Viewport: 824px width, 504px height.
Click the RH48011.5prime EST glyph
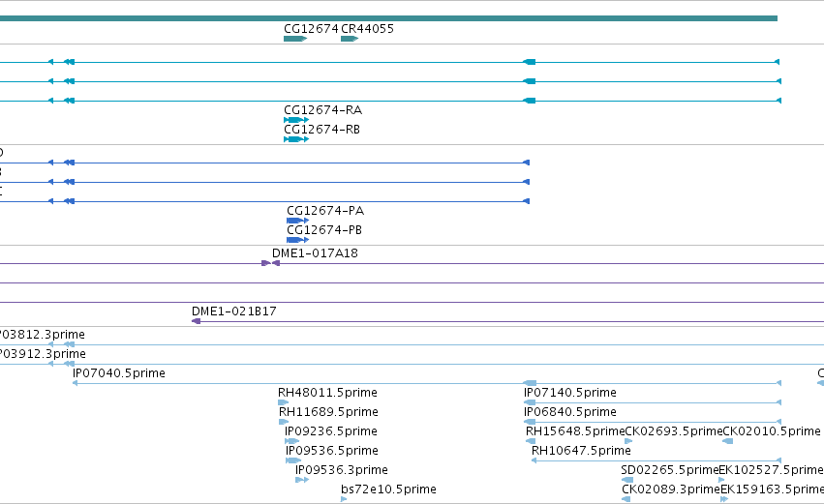click(x=284, y=402)
